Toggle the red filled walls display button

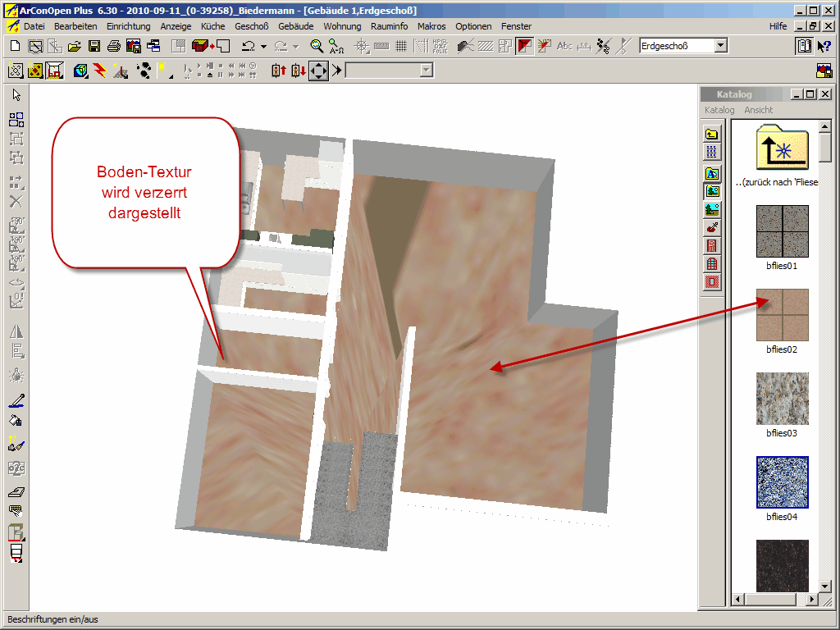pos(524,46)
